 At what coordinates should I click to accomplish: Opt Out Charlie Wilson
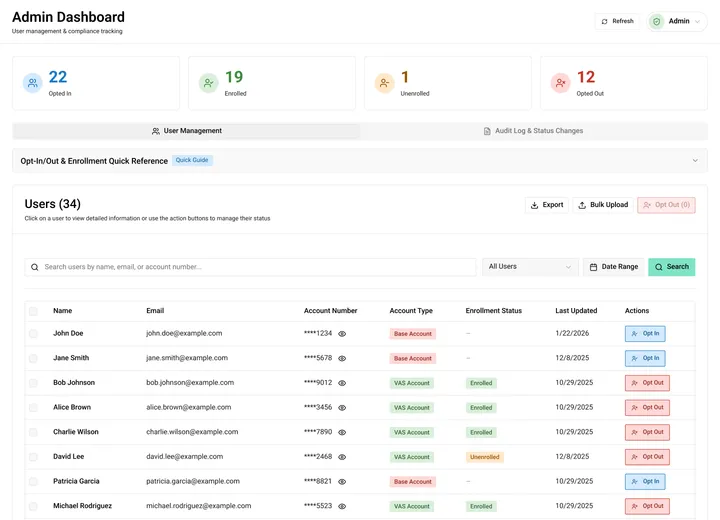click(x=647, y=432)
